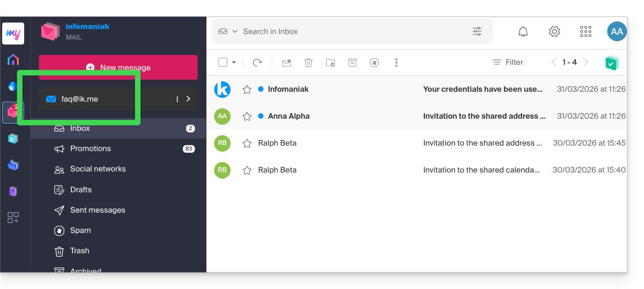Open the calendar app in the left rail
This screenshot has height=289, width=644.
click(x=13, y=138)
